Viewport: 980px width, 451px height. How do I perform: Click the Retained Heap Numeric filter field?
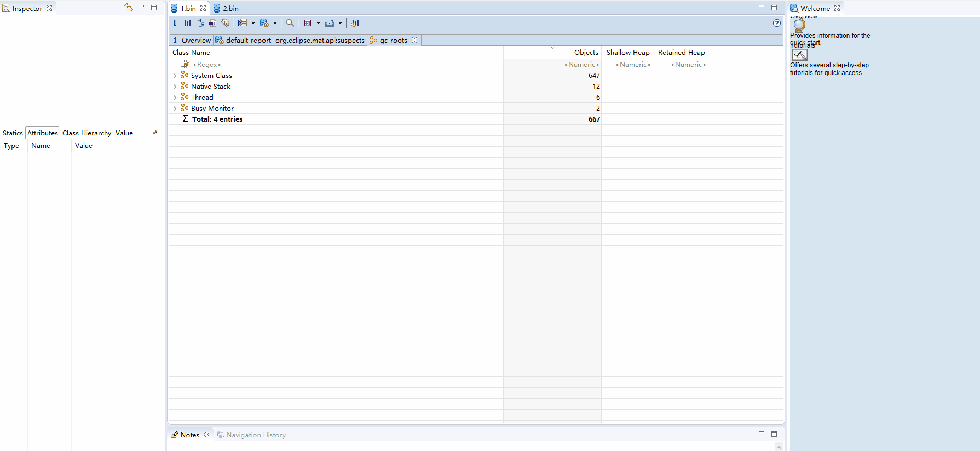tap(681, 65)
